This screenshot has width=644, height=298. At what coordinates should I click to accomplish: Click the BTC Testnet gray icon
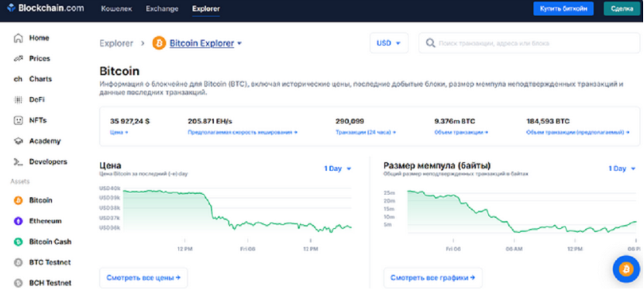pyautogui.click(x=18, y=262)
